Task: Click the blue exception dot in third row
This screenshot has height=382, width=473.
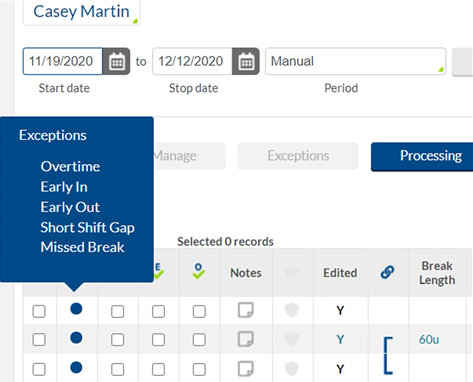Action: [76, 368]
